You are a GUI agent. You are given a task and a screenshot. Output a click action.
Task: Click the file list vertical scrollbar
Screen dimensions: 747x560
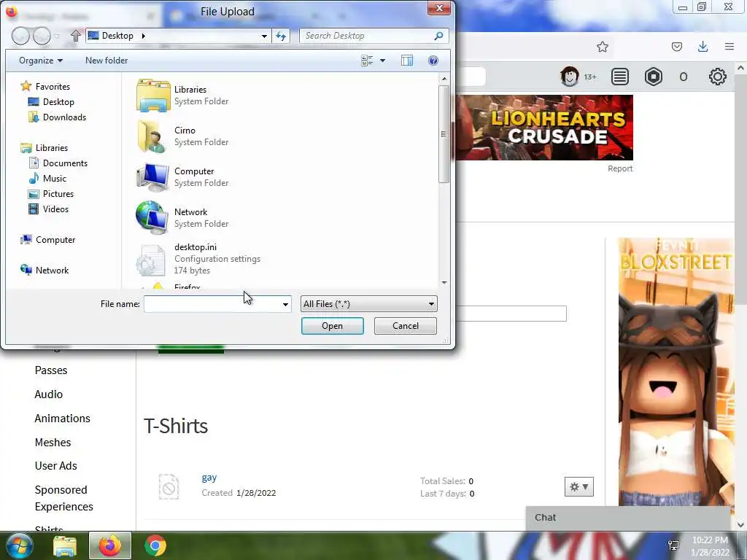click(x=444, y=134)
